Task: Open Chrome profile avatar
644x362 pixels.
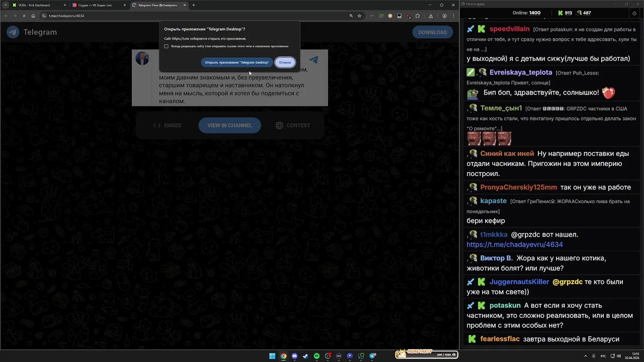Action: tap(444, 16)
